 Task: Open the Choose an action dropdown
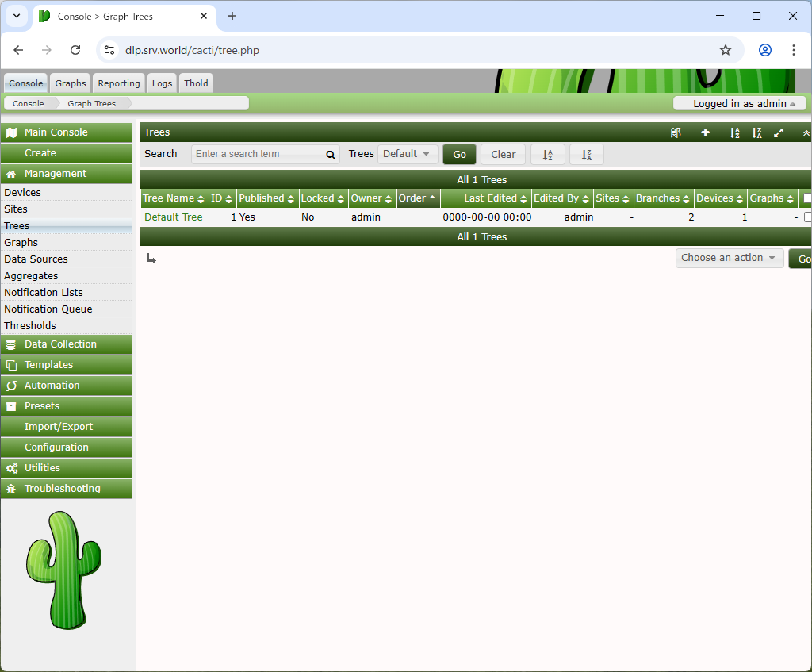[730, 258]
